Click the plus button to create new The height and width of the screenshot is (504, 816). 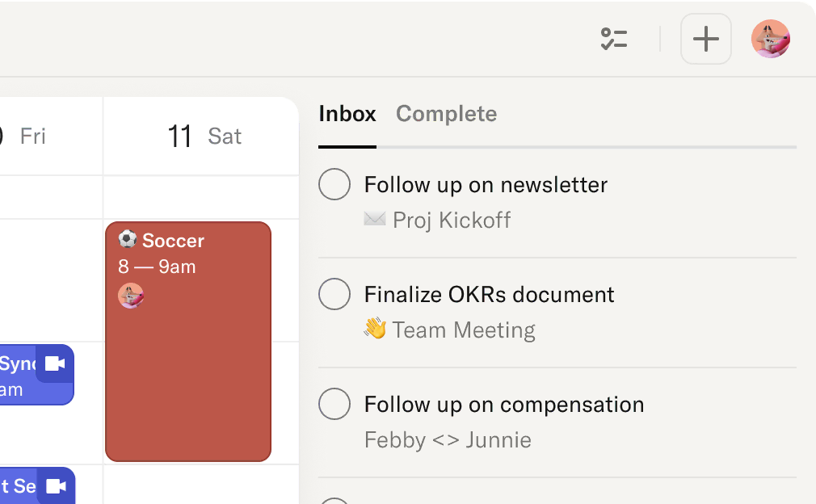[706, 39]
